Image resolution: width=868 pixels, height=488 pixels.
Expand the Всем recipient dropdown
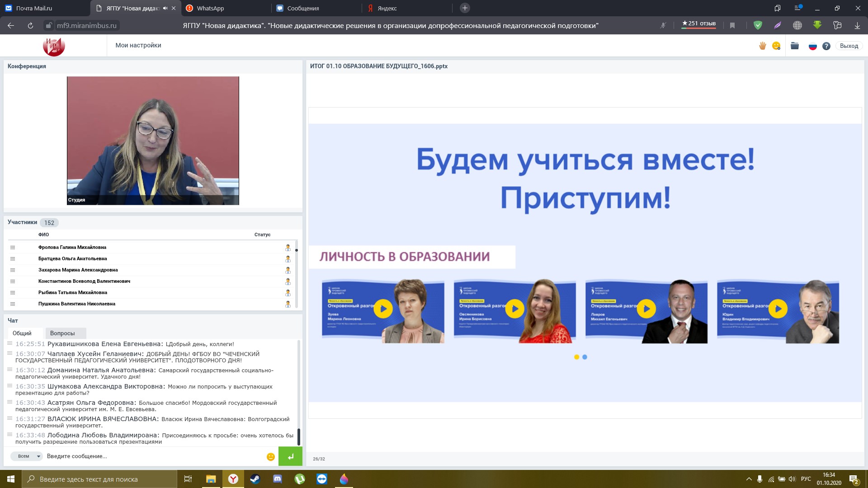click(x=27, y=456)
